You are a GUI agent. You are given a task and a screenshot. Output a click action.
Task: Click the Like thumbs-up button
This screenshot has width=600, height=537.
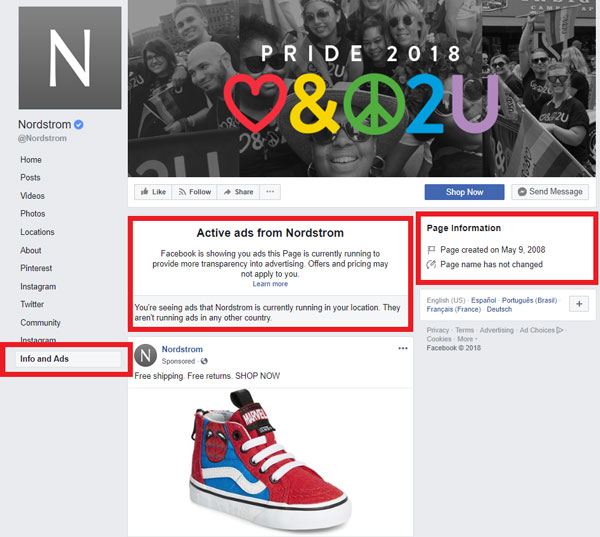[152, 192]
